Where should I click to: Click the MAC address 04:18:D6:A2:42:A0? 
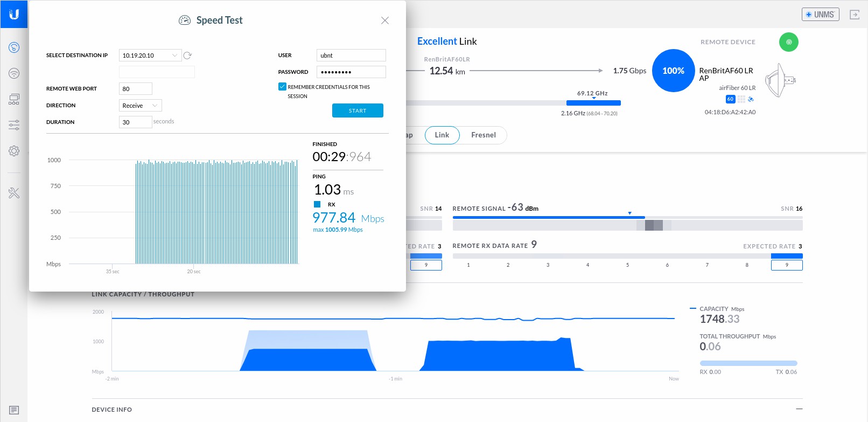pyautogui.click(x=730, y=112)
